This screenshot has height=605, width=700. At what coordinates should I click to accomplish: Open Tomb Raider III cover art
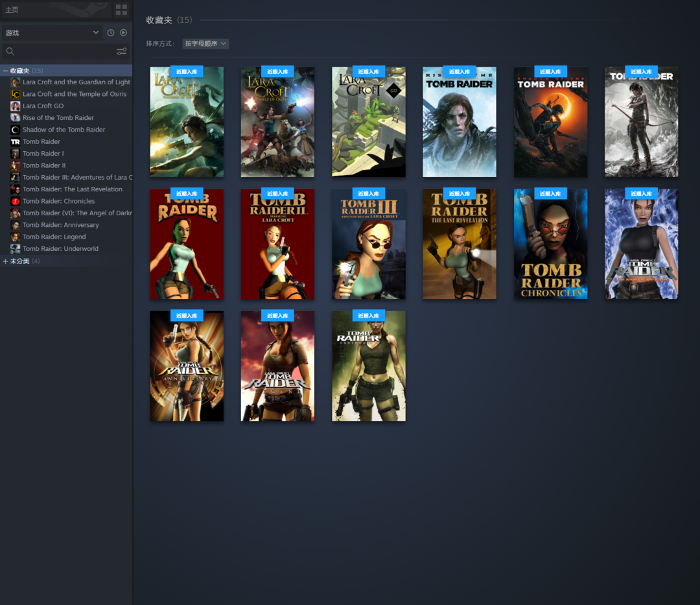(x=368, y=244)
